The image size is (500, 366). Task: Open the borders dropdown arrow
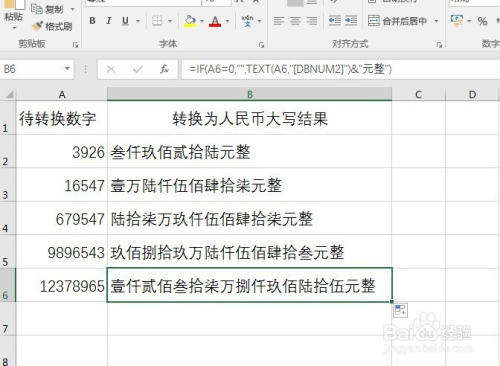coord(170,21)
